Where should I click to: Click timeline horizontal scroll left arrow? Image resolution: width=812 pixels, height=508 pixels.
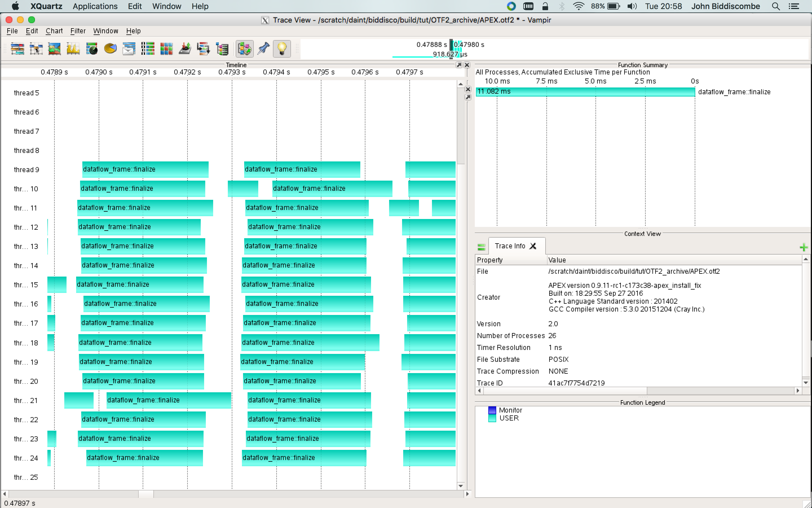[4, 494]
